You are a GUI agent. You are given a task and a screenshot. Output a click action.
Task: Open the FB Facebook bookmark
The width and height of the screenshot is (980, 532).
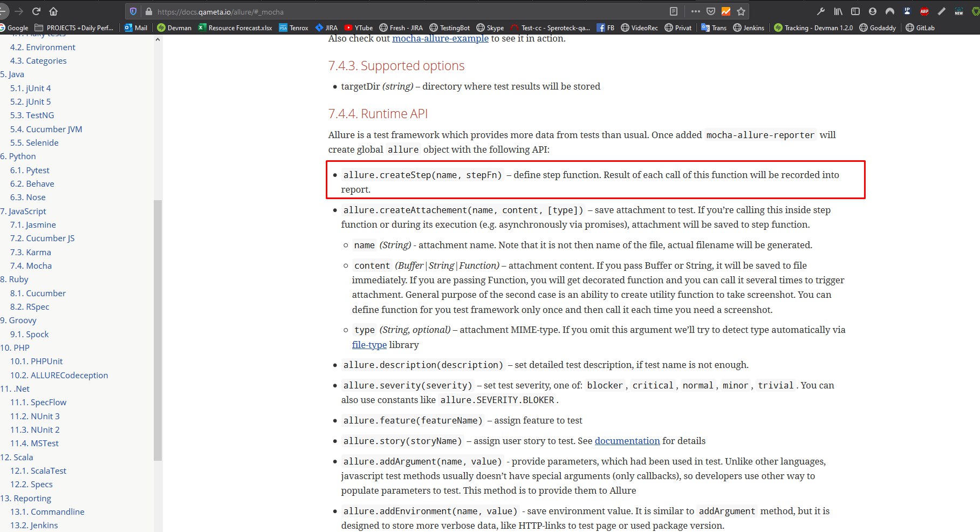coord(606,28)
